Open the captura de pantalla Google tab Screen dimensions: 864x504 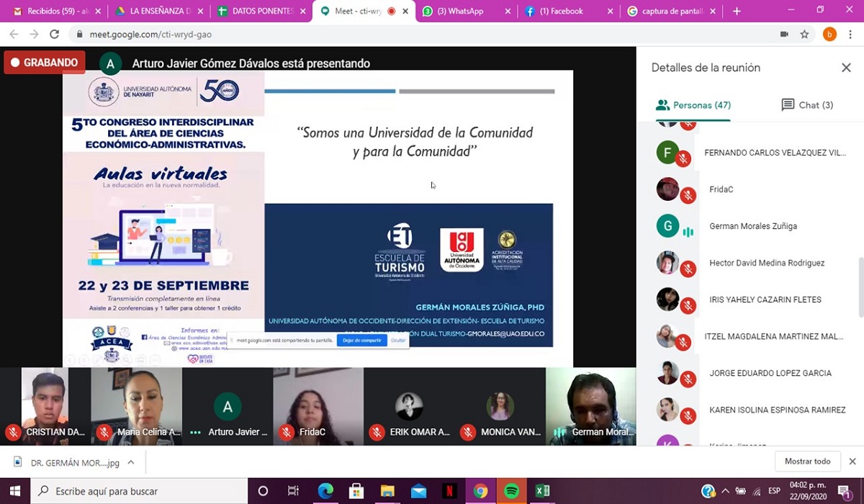(x=672, y=11)
